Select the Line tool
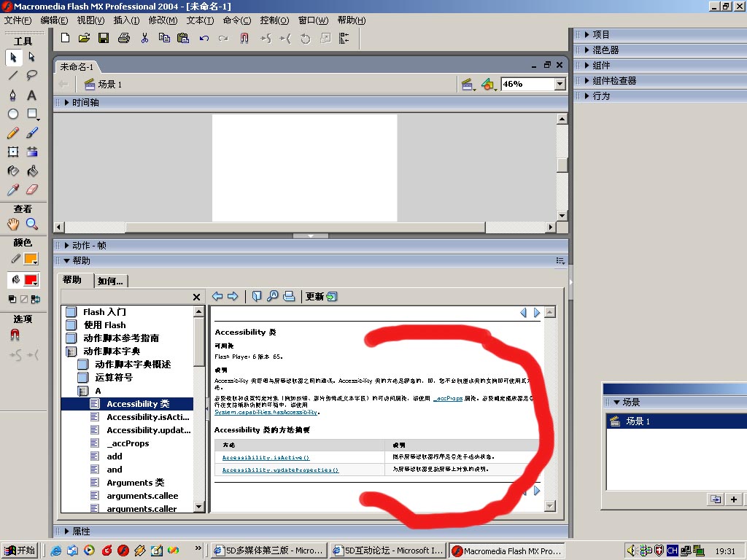The width and height of the screenshot is (747, 560). coord(13,75)
